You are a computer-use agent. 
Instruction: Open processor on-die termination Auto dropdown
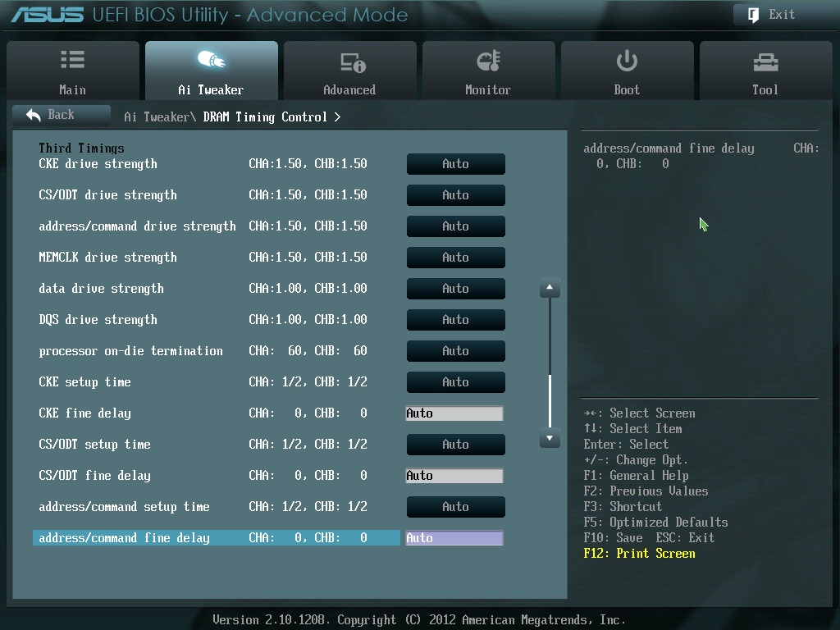[x=456, y=351]
